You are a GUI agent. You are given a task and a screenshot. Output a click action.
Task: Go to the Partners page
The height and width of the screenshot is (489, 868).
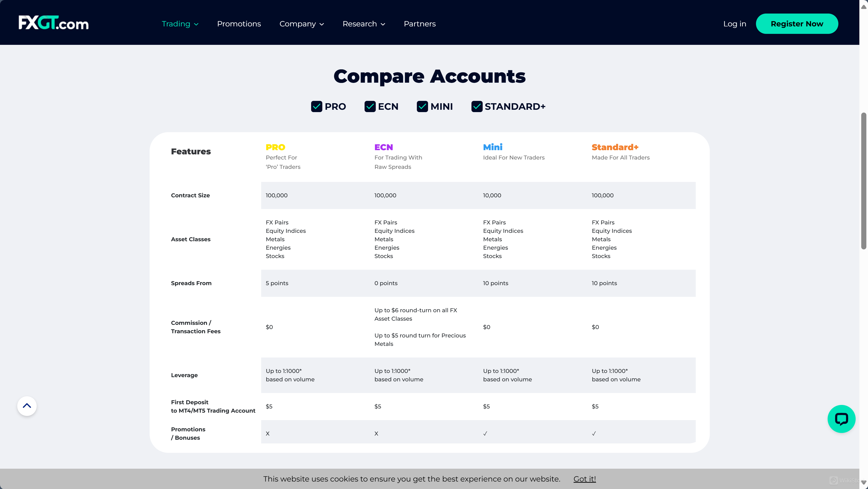[419, 24]
